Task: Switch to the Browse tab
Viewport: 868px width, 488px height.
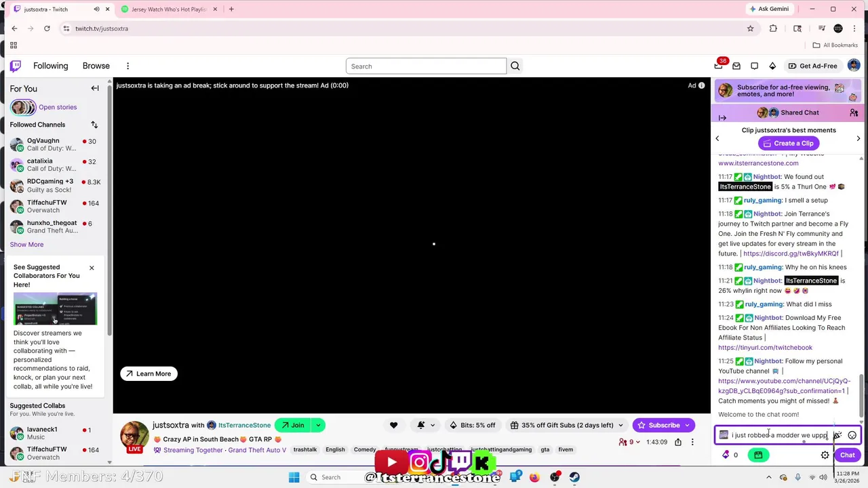Action: point(96,66)
